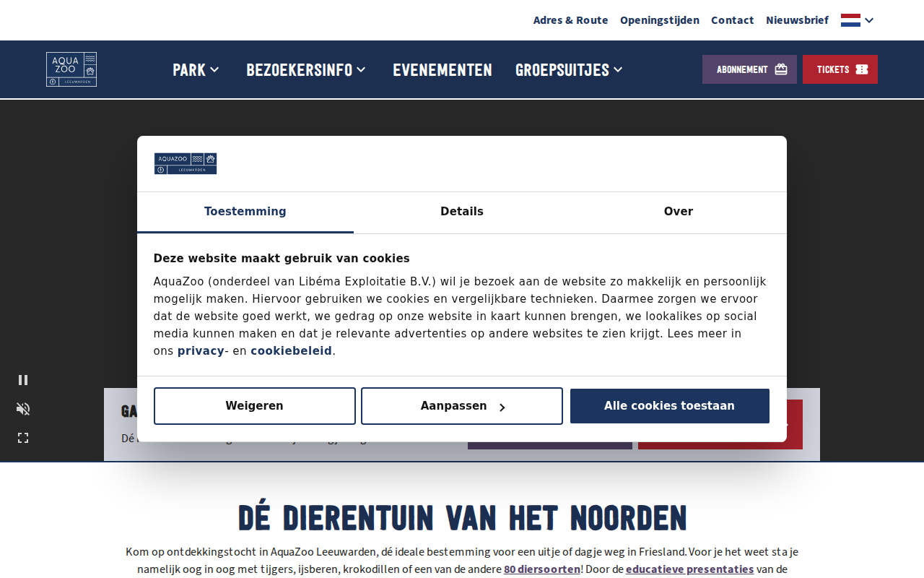
Task: Open video in fullscreen mode
Action: [x=23, y=438]
